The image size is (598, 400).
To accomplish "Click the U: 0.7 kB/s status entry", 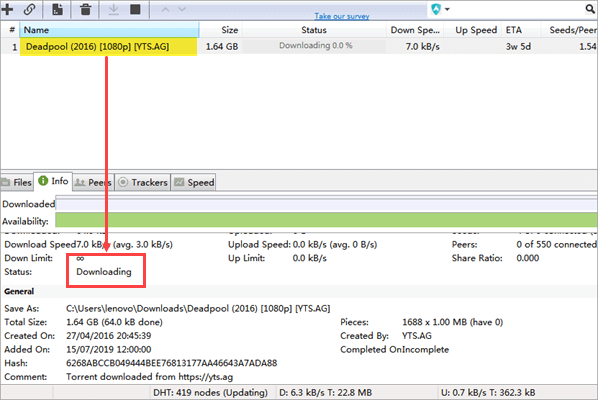I will (x=488, y=392).
